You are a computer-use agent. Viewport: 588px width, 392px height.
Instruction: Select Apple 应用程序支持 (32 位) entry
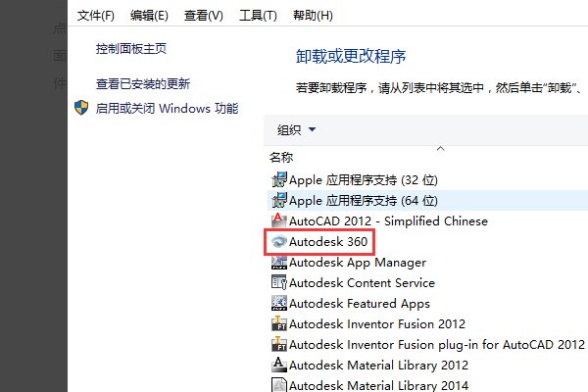pos(364,180)
